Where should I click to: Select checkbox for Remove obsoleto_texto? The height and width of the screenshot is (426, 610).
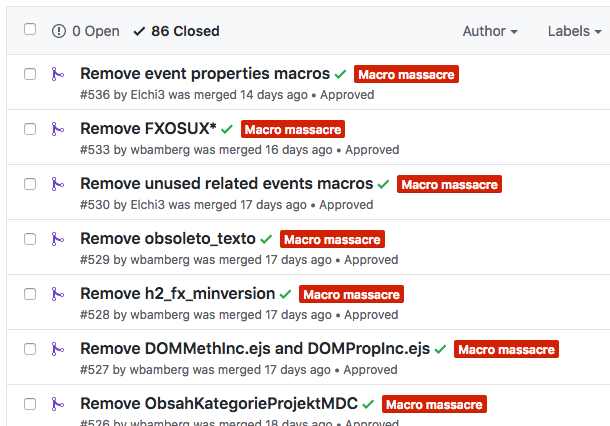click(30, 239)
